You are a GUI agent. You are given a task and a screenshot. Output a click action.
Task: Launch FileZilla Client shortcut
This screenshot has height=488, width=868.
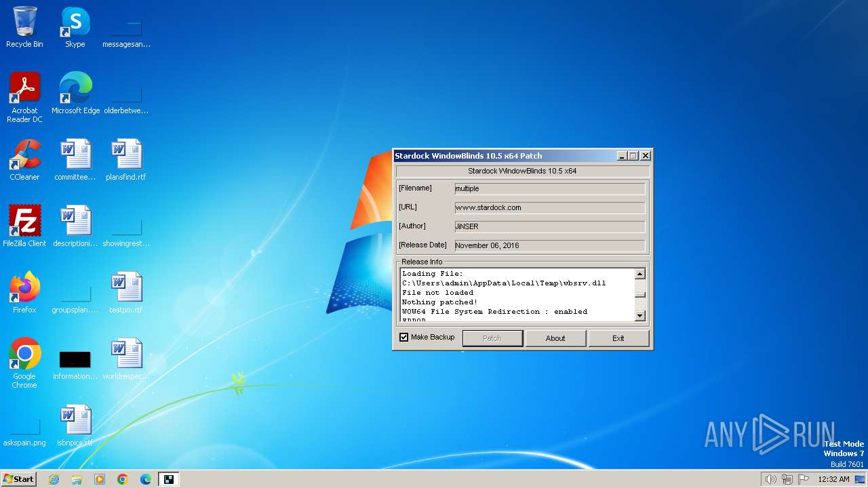(24, 226)
